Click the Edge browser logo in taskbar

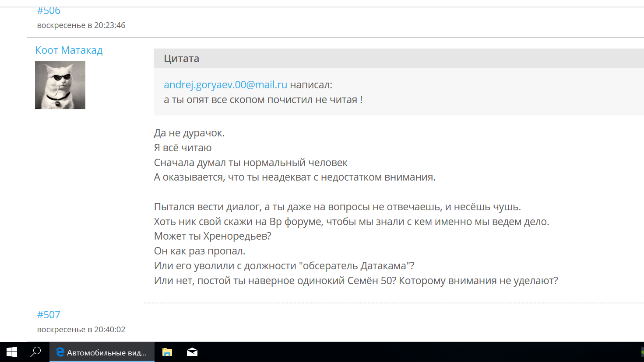(60, 352)
